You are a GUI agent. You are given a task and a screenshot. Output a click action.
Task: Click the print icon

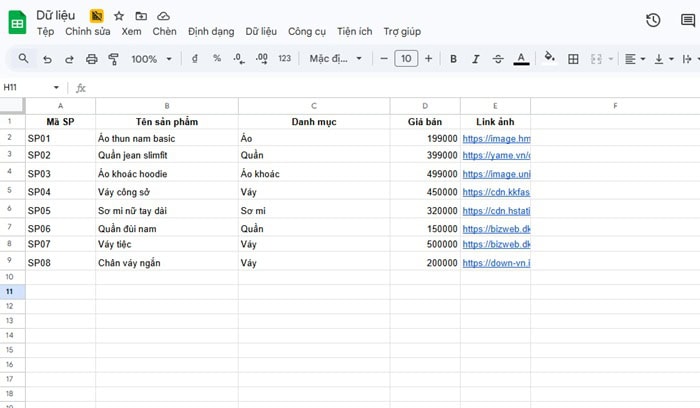point(92,59)
